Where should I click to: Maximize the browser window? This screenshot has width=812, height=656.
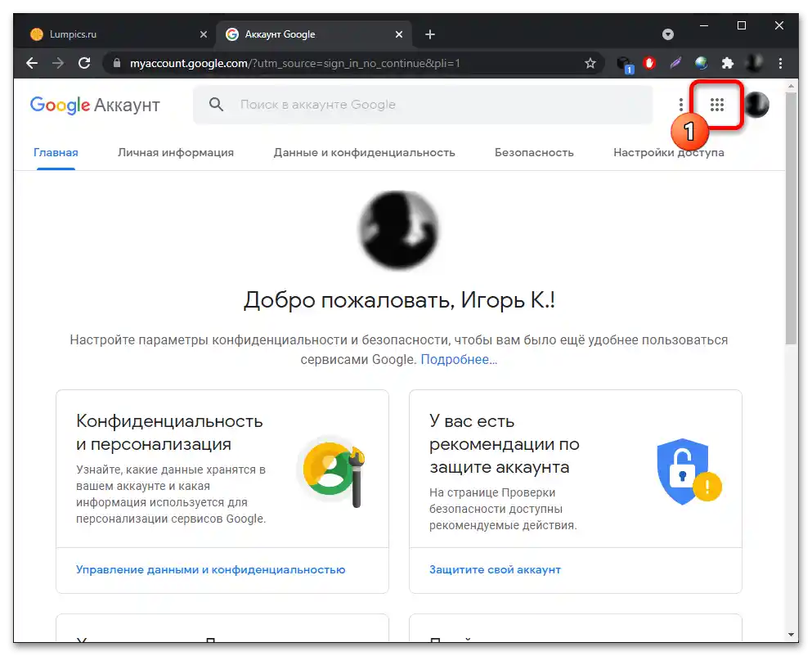coord(742,25)
